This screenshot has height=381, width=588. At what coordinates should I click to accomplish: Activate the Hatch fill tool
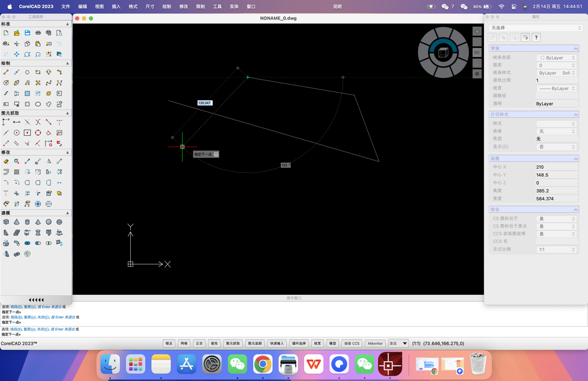(x=27, y=93)
